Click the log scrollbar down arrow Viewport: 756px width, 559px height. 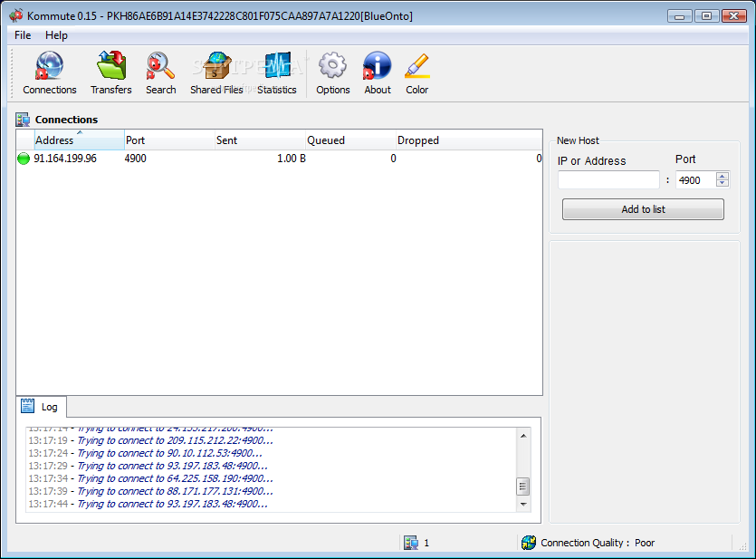point(523,504)
